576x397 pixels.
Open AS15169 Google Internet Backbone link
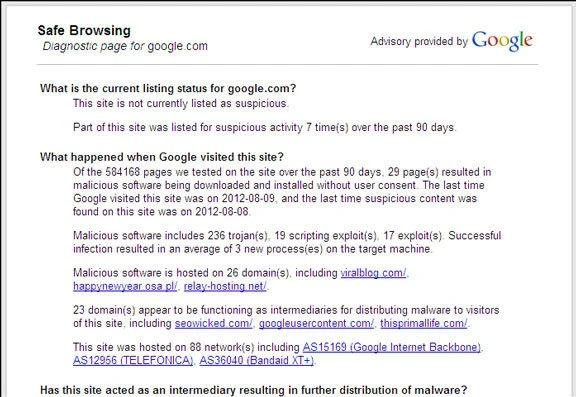[x=392, y=347]
